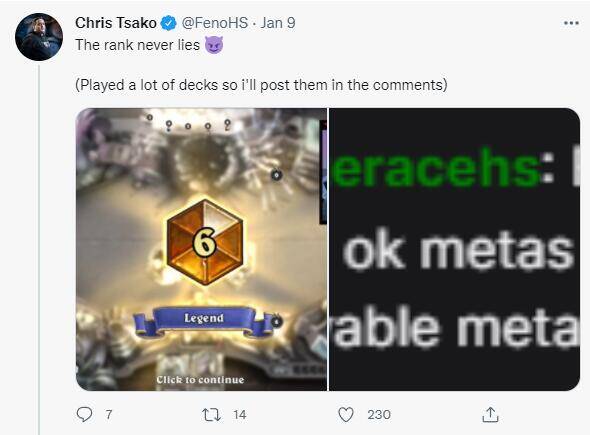Open the three-dot more options menu

coord(571,23)
